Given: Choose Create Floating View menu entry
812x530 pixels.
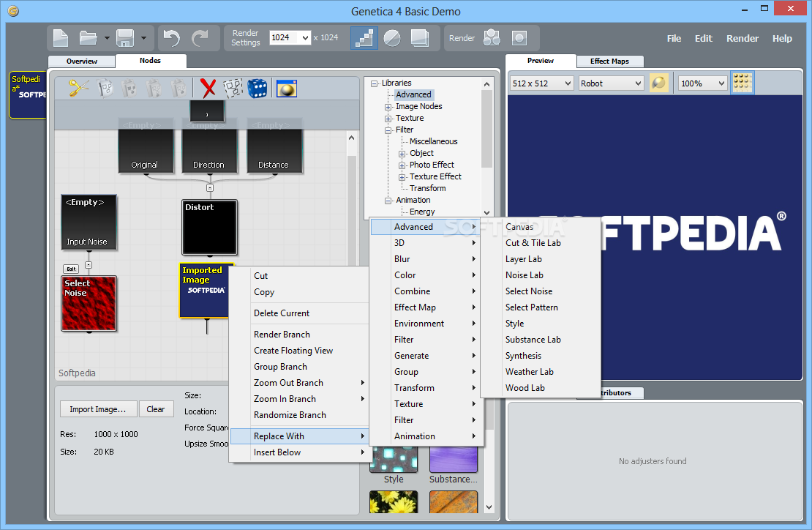Looking at the screenshot, I should pyautogui.click(x=299, y=350).
